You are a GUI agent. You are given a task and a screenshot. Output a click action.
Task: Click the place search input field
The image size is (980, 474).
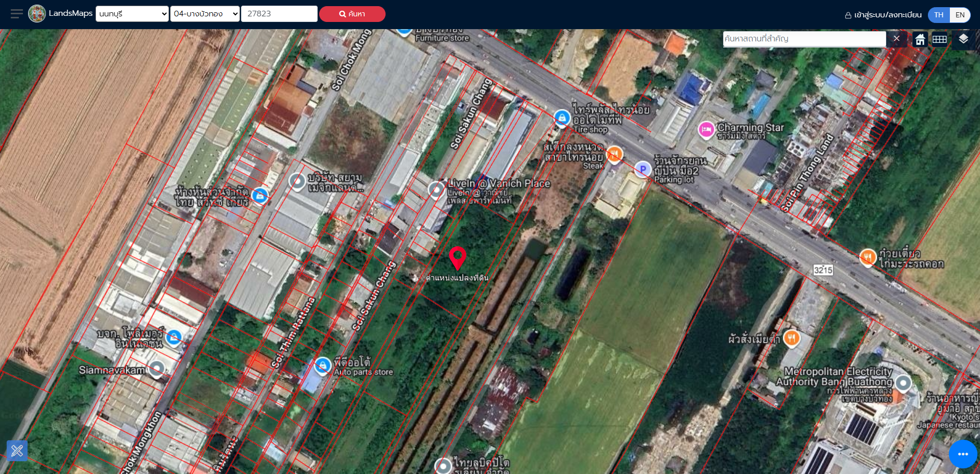coord(804,39)
